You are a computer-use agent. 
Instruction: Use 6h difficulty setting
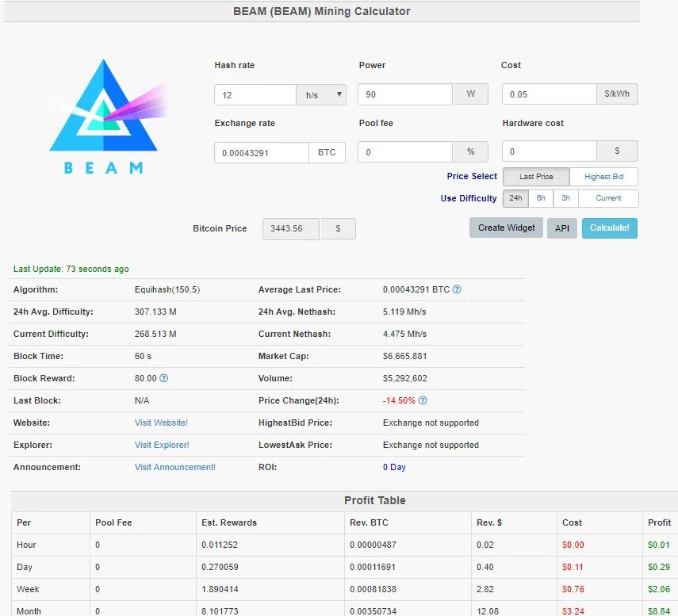(541, 198)
